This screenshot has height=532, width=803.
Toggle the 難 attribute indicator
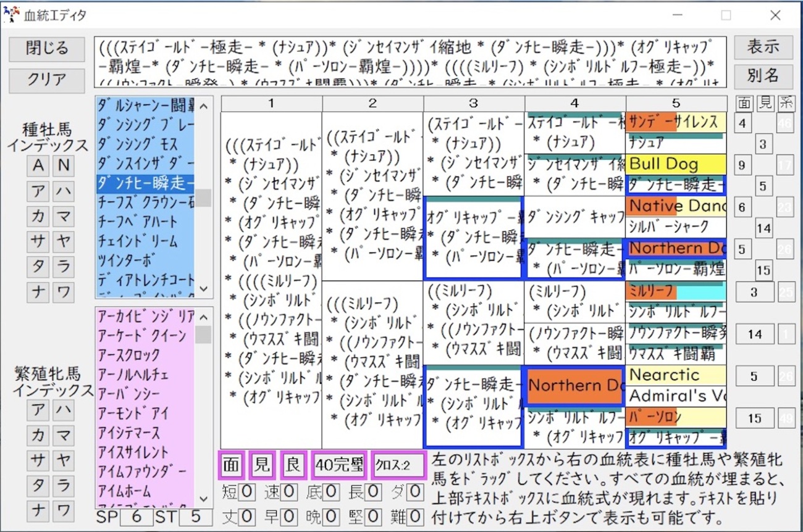[406, 517]
